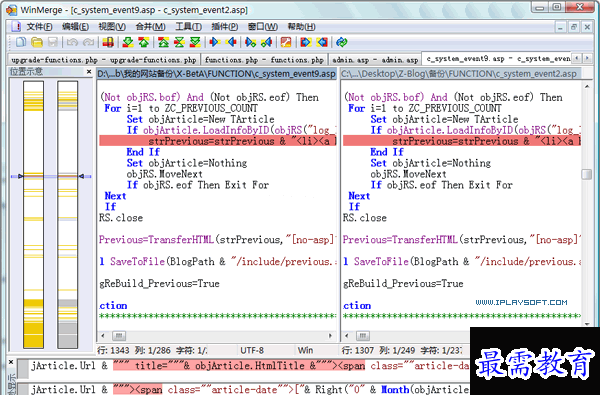The height and width of the screenshot is (395, 600).
Task: Close the location pane with its X
Action: click(x=89, y=72)
